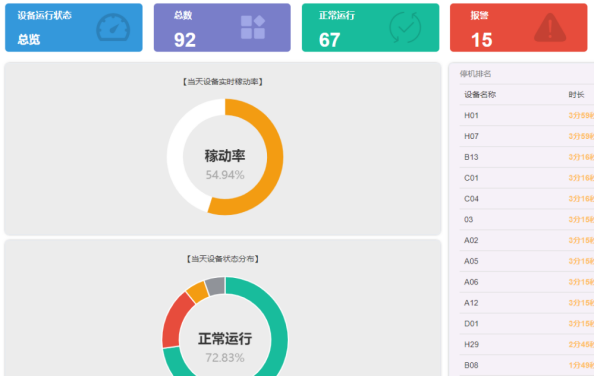Click the grid blocks icon in 总数 card
The width and height of the screenshot is (595, 377).
tap(253, 27)
